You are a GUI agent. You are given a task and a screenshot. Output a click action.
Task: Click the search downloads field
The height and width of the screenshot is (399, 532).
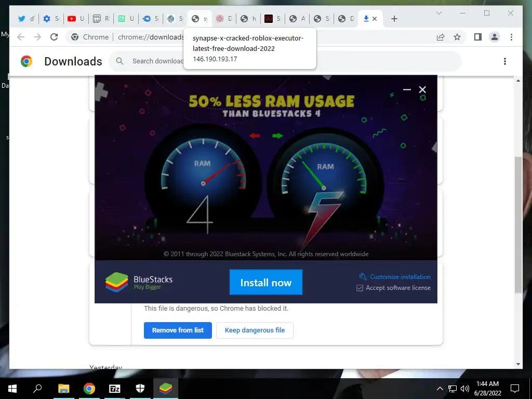(x=285, y=61)
